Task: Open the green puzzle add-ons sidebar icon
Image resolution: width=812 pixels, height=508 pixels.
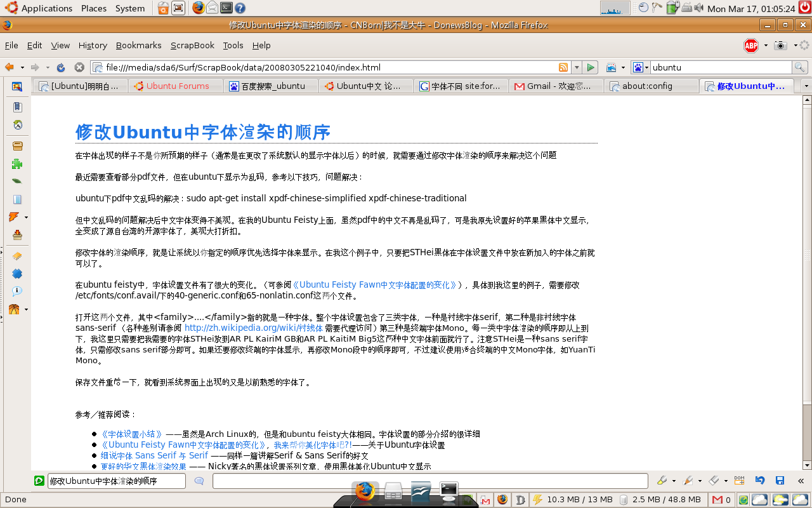Action: pos(17,164)
